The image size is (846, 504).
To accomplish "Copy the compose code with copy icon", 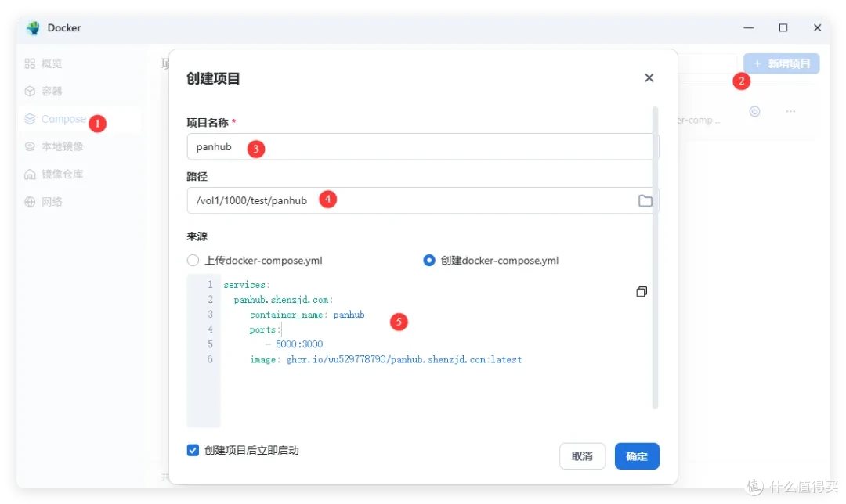I will (642, 292).
